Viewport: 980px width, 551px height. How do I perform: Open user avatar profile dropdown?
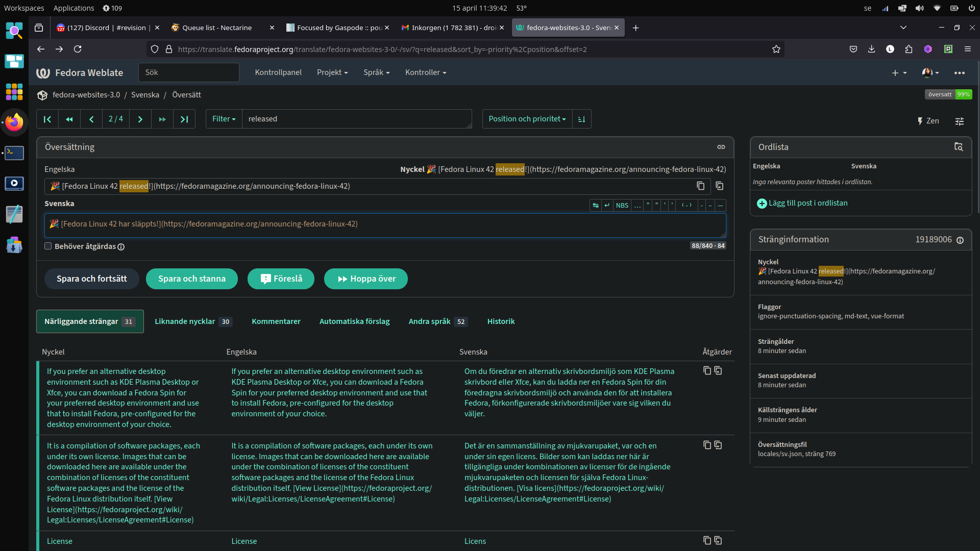(x=930, y=73)
